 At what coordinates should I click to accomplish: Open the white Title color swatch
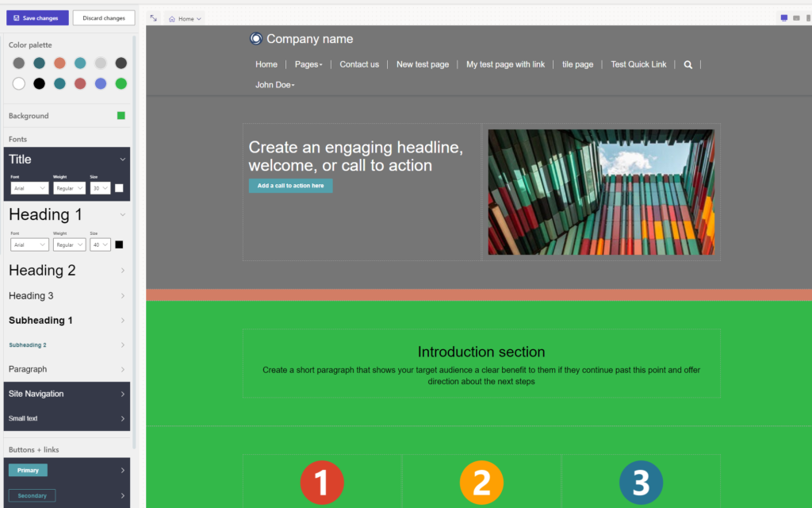119,188
